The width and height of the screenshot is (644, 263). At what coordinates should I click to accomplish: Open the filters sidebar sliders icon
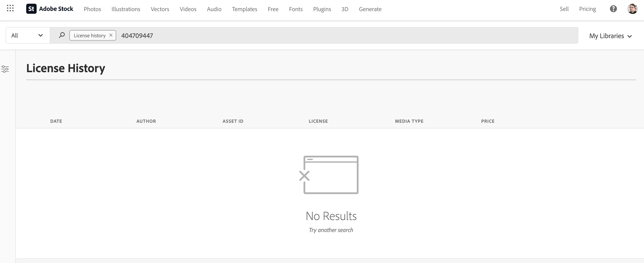(x=5, y=69)
